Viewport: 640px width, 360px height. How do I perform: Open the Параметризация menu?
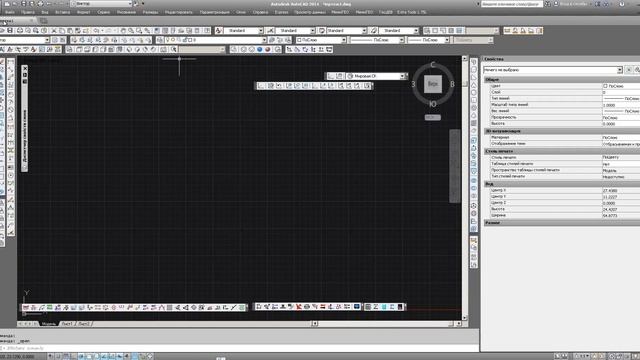point(214,12)
